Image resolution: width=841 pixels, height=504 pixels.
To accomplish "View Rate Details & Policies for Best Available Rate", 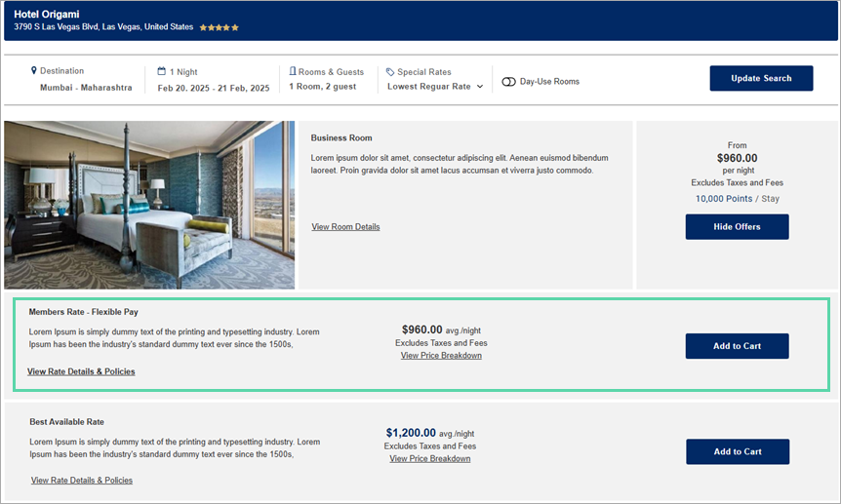I will pos(82,481).
